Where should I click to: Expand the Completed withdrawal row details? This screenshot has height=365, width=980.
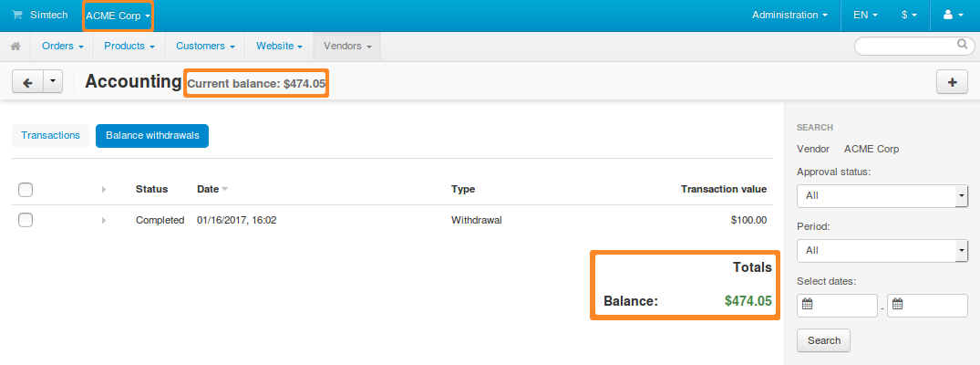[104, 221]
